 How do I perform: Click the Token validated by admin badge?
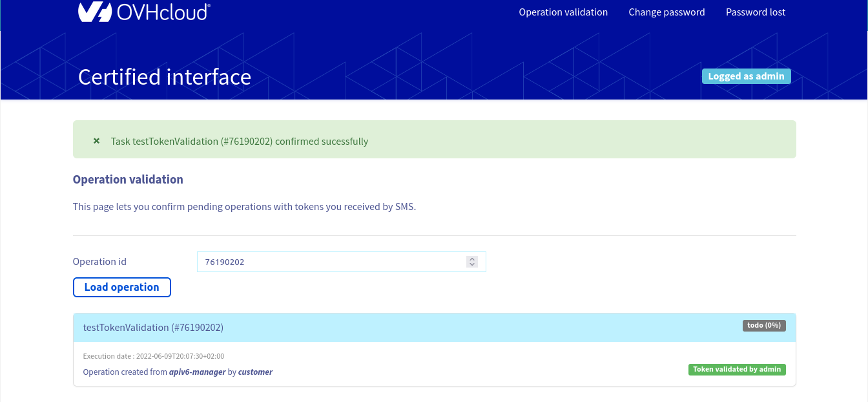[x=737, y=369]
